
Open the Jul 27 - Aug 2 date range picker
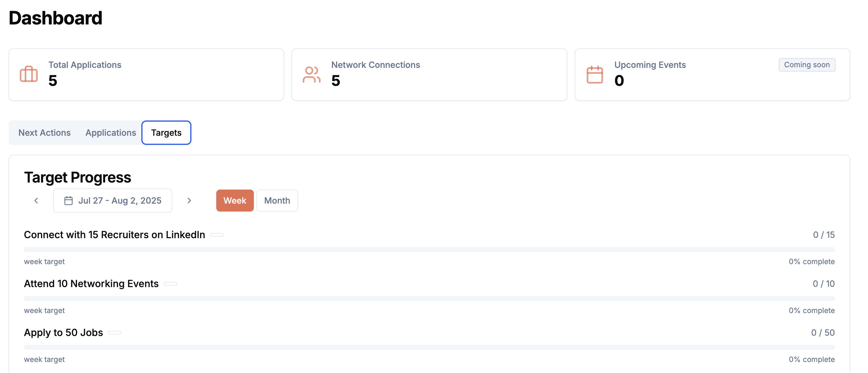[113, 200]
